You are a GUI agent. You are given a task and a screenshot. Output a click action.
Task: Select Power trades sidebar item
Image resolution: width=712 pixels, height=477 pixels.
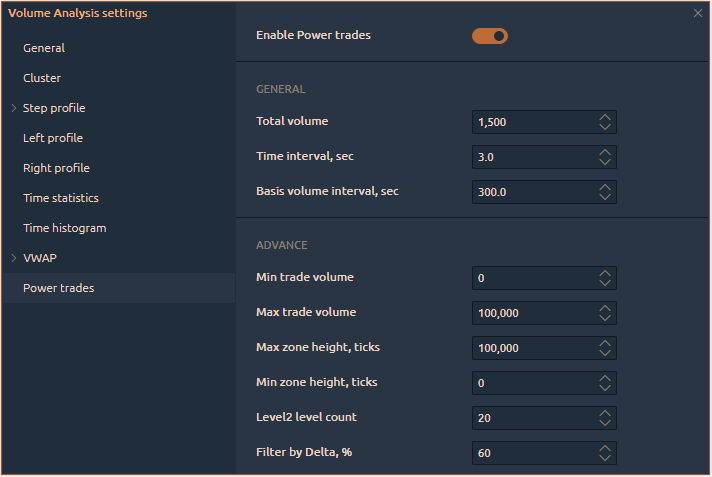(x=59, y=288)
